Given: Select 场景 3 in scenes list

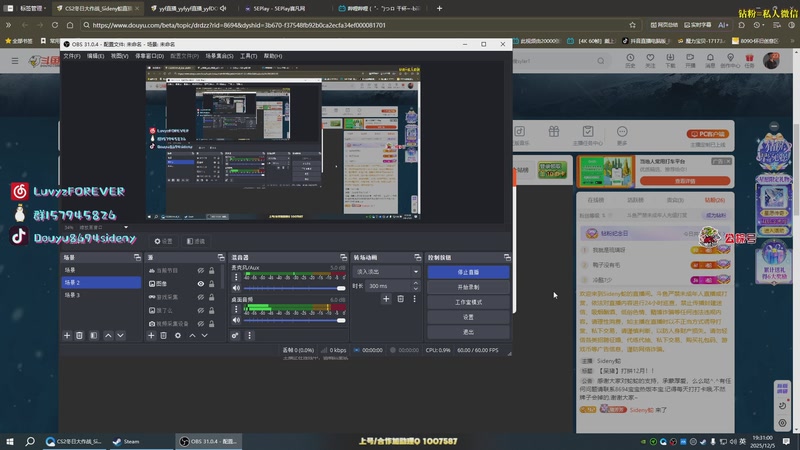Looking at the screenshot, I should click(x=101, y=295).
